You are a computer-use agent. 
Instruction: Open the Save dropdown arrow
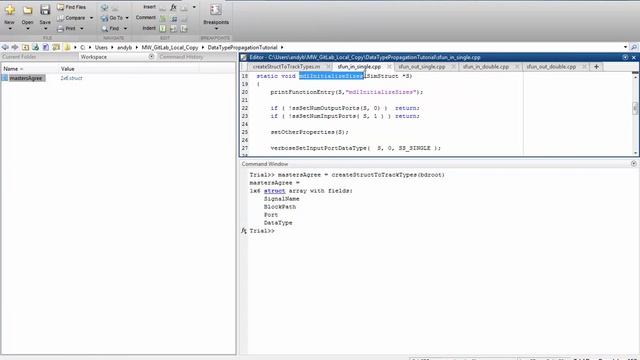click(45, 29)
